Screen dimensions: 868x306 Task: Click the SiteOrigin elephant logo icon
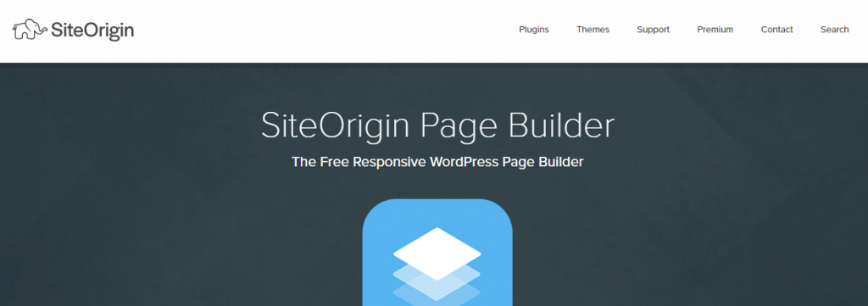[x=30, y=30]
